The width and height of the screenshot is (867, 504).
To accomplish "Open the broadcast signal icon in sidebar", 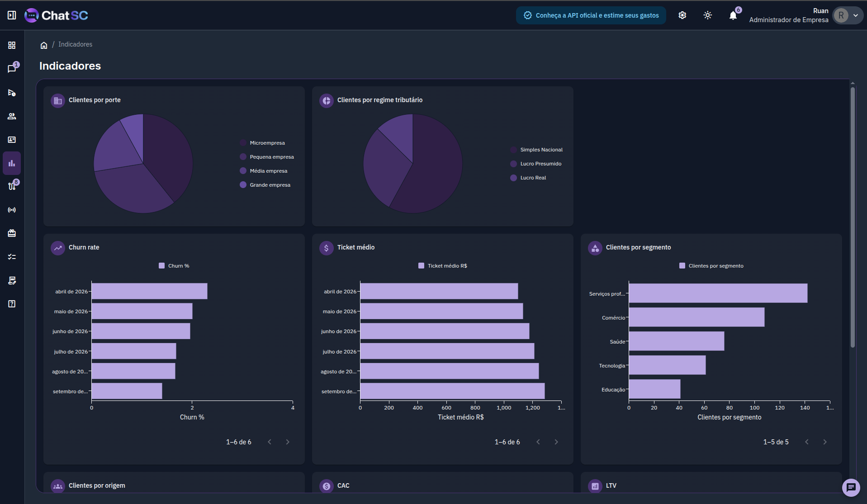I will (12, 210).
